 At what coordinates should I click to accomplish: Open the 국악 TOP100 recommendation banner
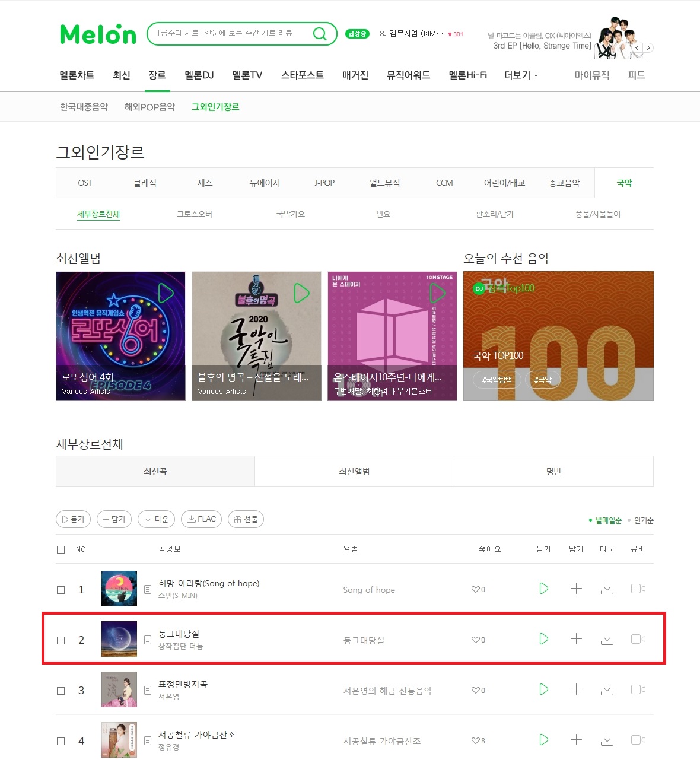[x=558, y=336]
